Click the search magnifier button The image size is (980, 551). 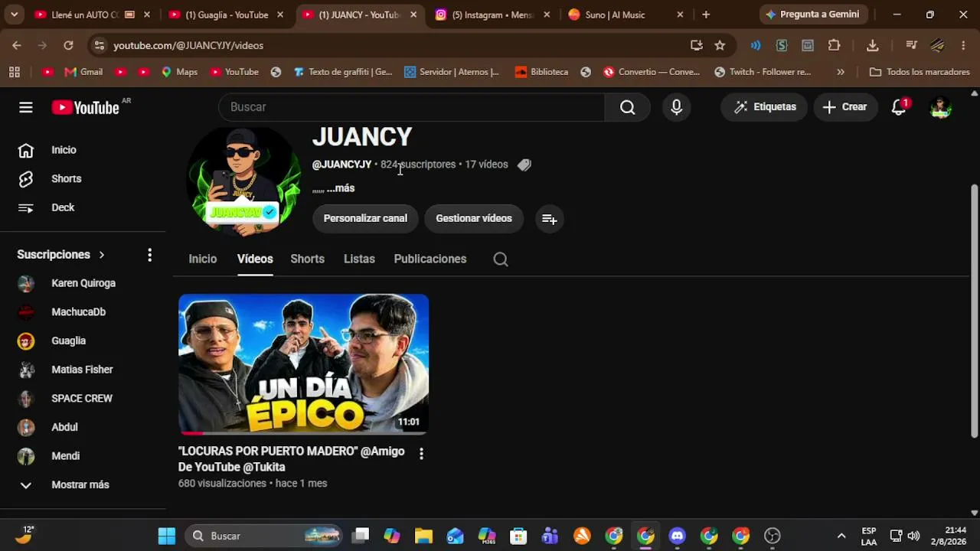pos(628,107)
